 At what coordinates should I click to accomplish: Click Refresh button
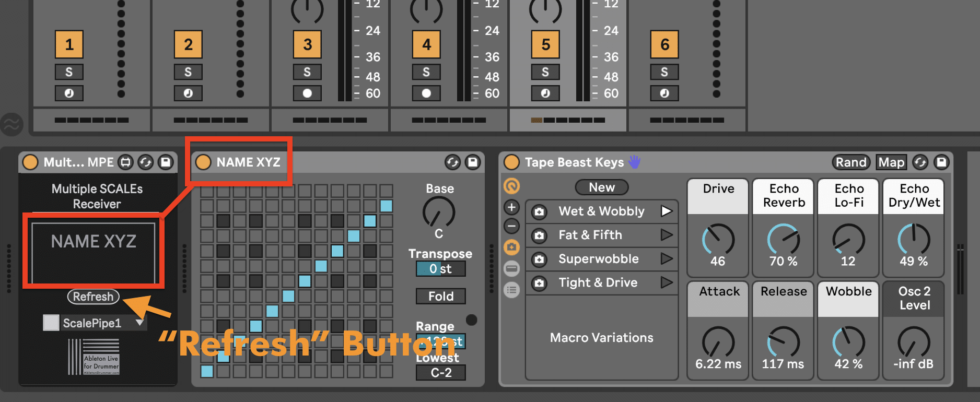click(x=93, y=297)
